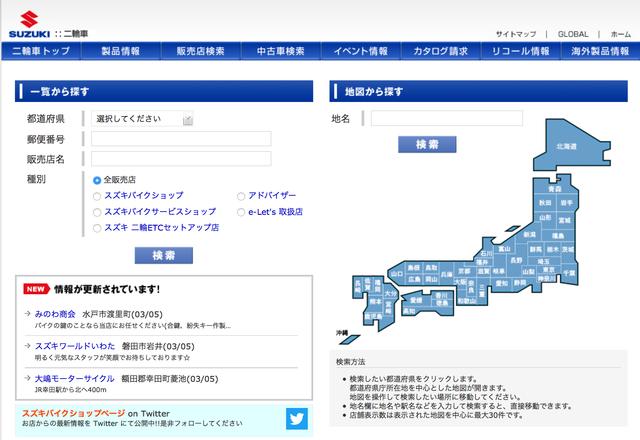Open the 大嶋モーターサイクル dealer link
Screen dimensions: 640x440
(75, 378)
